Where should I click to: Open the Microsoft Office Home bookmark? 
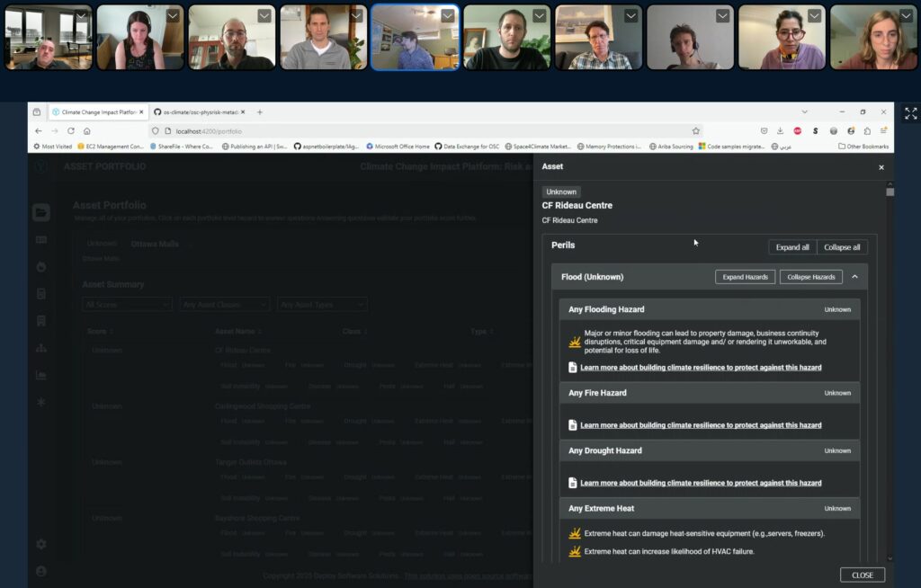tap(398, 147)
